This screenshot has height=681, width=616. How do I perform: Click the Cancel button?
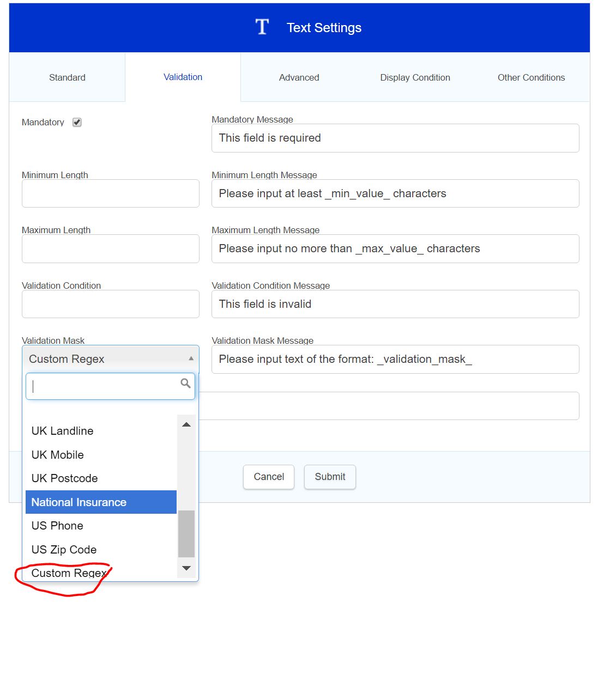tap(269, 477)
